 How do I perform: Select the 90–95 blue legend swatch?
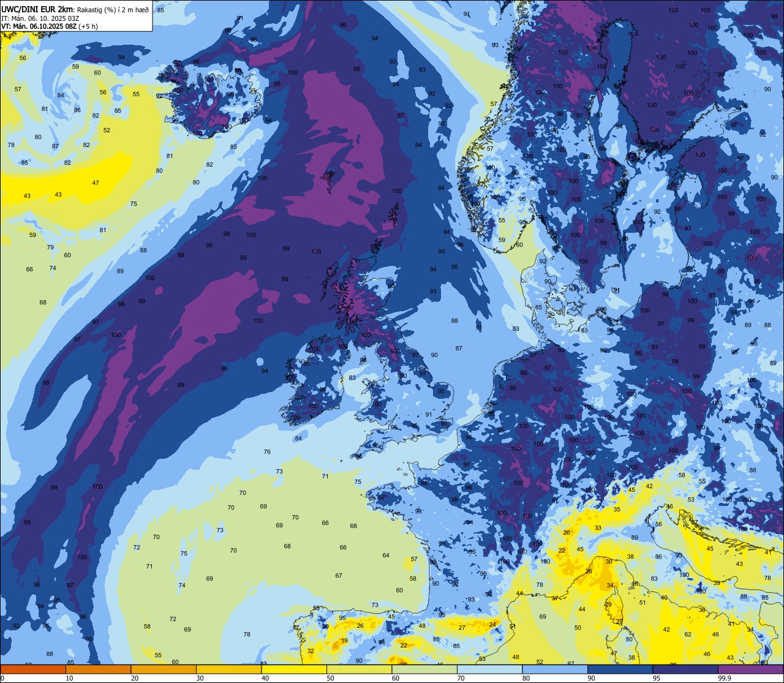pos(620,669)
